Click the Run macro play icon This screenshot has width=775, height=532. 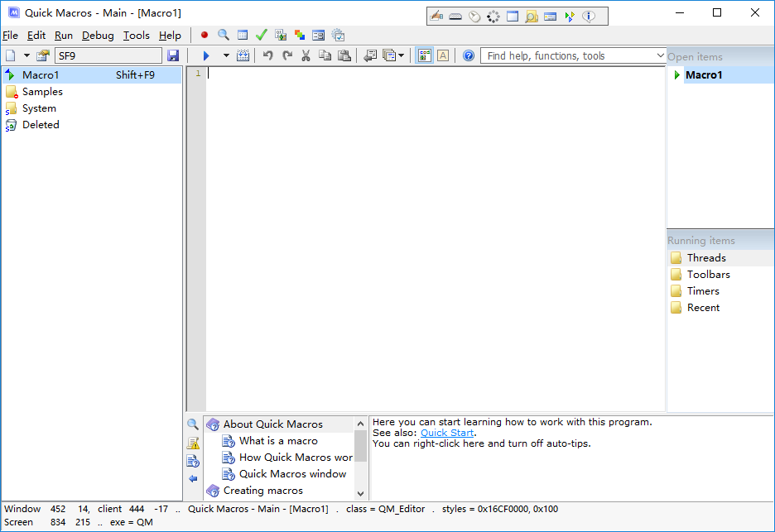pyautogui.click(x=205, y=55)
